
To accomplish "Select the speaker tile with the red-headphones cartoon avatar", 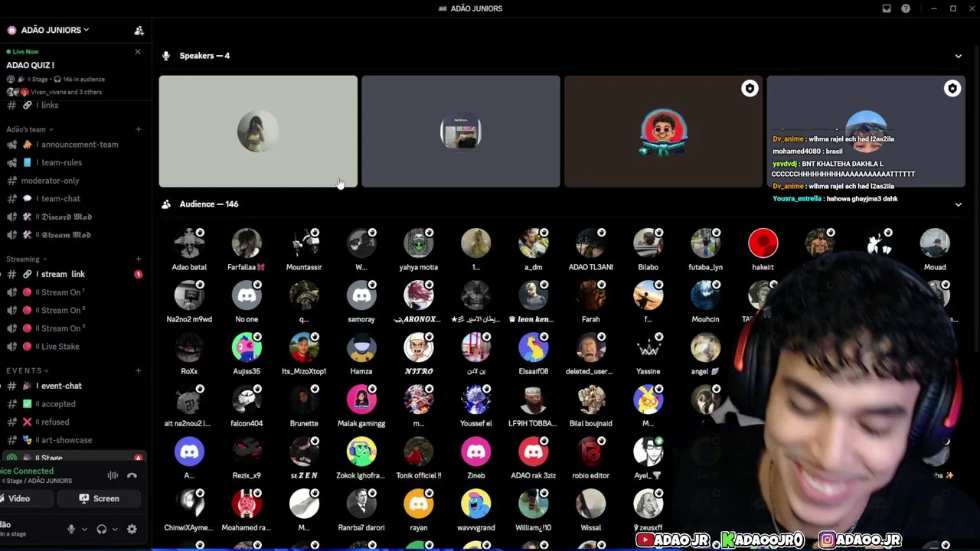I will click(663, 132).
